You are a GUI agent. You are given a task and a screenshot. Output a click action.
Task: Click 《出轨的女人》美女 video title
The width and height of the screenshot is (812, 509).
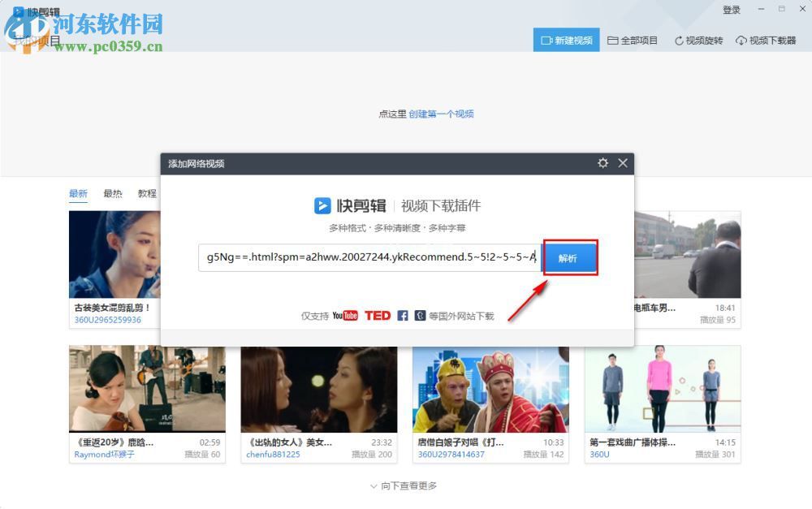click(x=290, y=442)
